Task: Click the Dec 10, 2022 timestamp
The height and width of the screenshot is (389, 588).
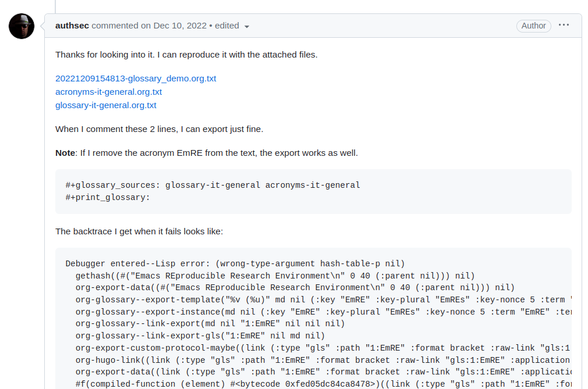Action: pos(180,26)
